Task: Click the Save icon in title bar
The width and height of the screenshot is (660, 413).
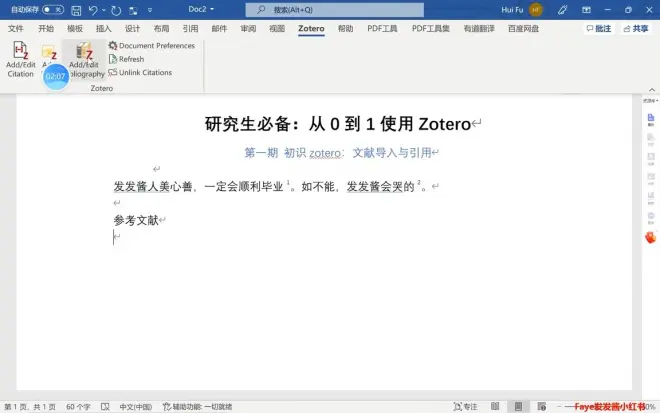Action: coord(76,10)
